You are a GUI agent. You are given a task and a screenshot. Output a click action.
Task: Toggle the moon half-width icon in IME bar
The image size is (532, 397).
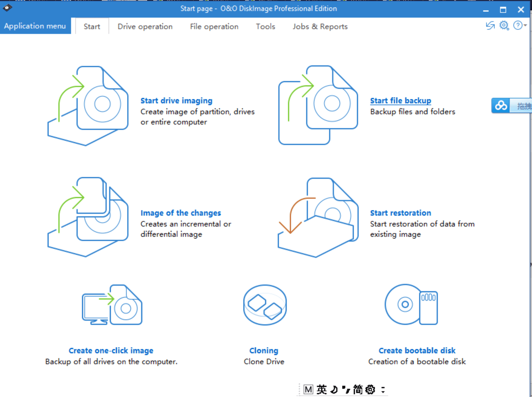[x=334, y=389]
